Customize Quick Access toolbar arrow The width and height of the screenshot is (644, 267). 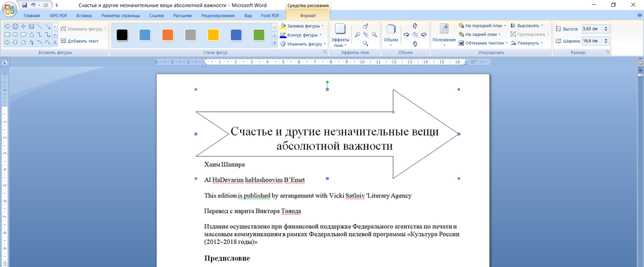[56, 5]
